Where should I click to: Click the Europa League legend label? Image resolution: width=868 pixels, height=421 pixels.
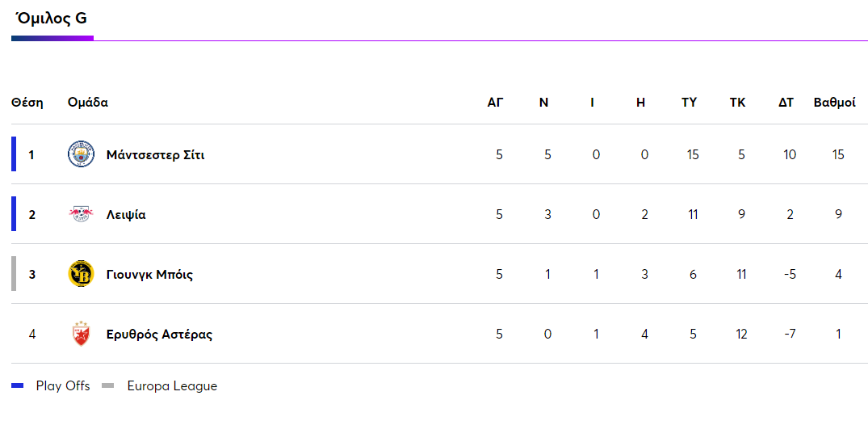[172, 386]
